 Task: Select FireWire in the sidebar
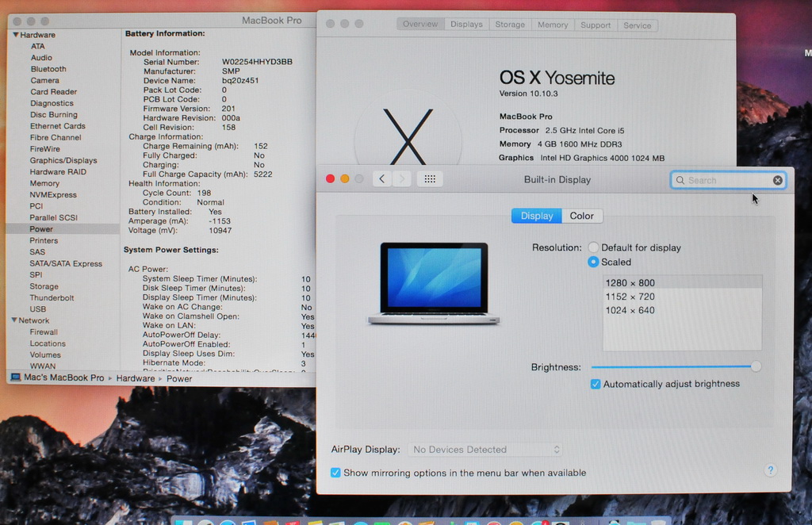(x=45, y=148)
